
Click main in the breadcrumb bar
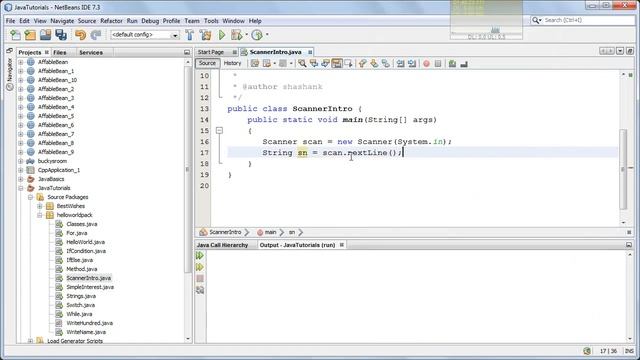point(270,232)
